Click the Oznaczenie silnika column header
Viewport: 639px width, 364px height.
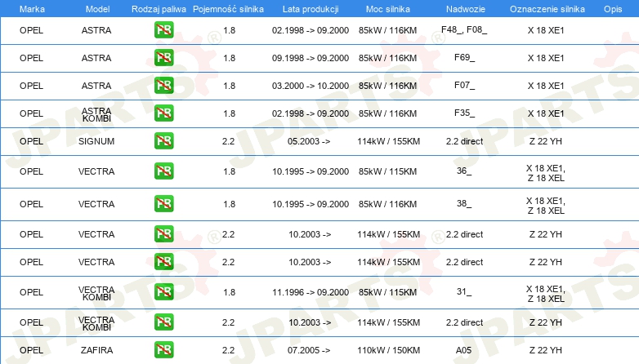point(547,9)
